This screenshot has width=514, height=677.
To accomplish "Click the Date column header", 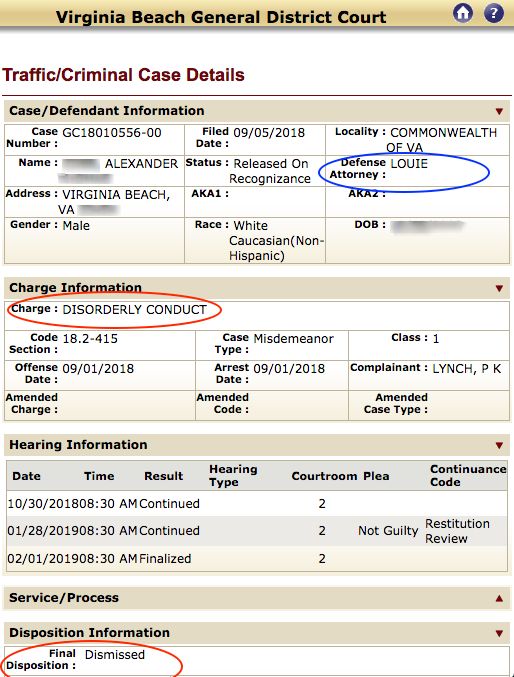I will coord(26,476).
